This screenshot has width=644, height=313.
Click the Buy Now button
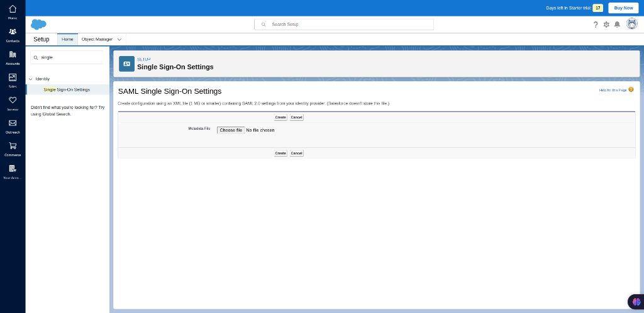[623, 8]
